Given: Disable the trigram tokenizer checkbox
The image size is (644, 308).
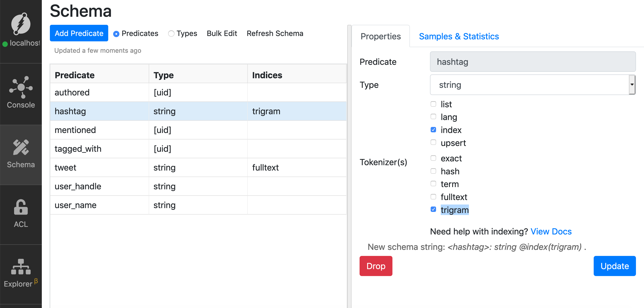Looking at the screenshot, I should click(x=433, y=209).
